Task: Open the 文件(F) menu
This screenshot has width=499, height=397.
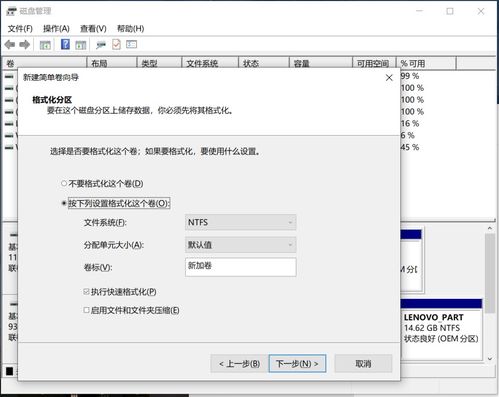Action: tap(20, 29)
